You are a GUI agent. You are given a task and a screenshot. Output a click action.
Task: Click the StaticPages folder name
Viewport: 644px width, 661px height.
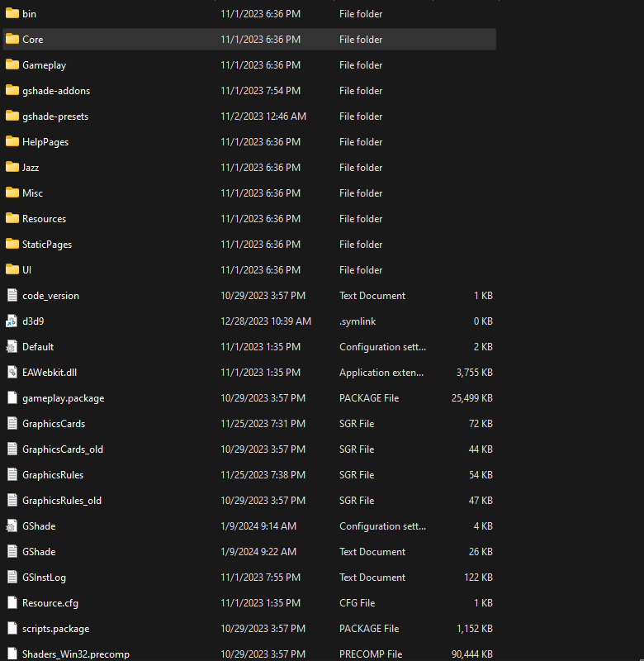pyautogui.click(x=47, y=245)
